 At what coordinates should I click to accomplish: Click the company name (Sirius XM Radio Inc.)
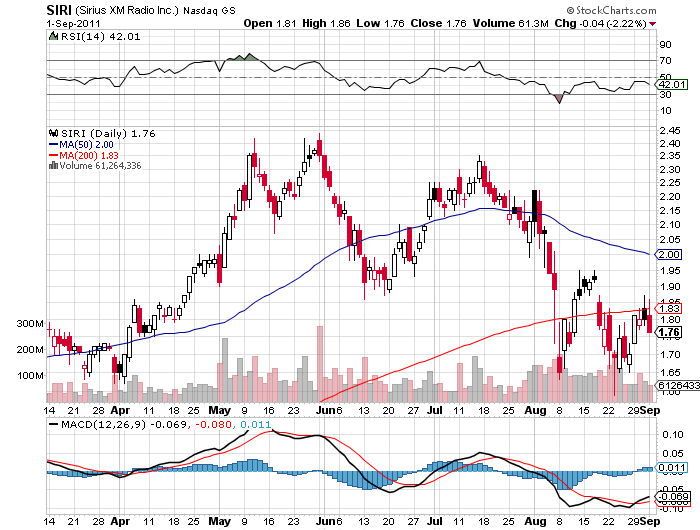(x=127, y=10)
